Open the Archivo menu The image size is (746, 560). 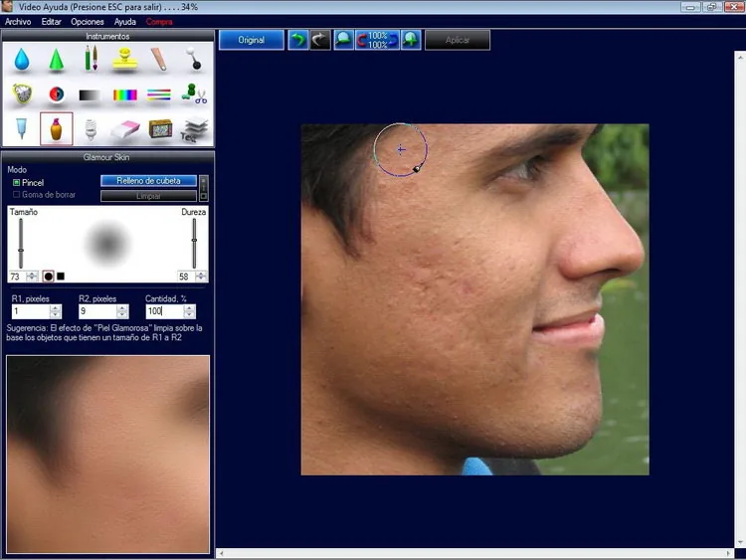[18, 22]
